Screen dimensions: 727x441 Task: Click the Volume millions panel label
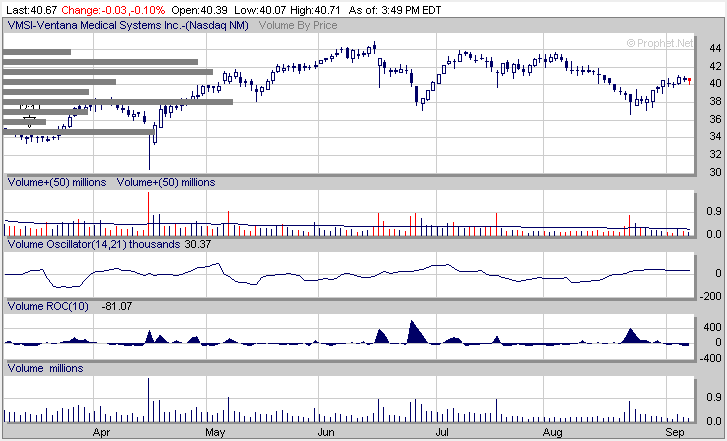[x=45, y=368]
